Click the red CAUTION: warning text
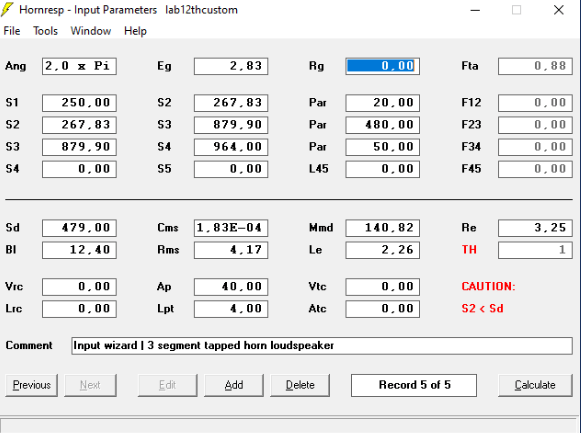Viewport: 581px width, 433px height. coord(488,286)
